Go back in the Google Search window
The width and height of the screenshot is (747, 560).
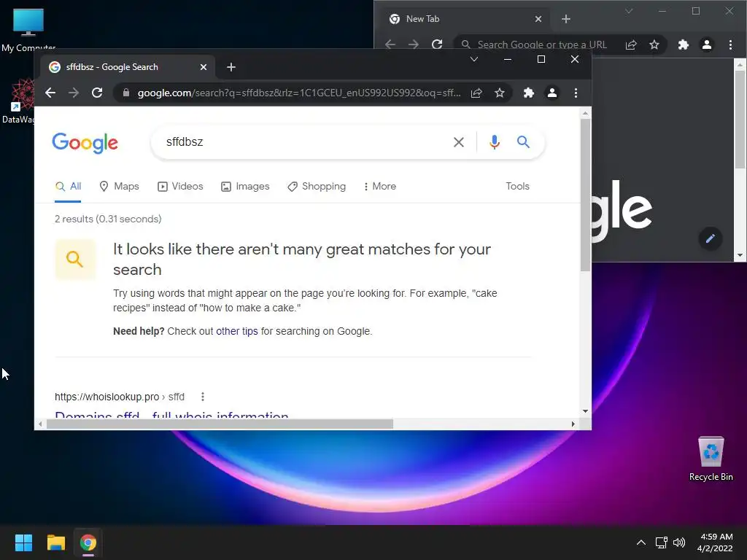tap(50, 93)
